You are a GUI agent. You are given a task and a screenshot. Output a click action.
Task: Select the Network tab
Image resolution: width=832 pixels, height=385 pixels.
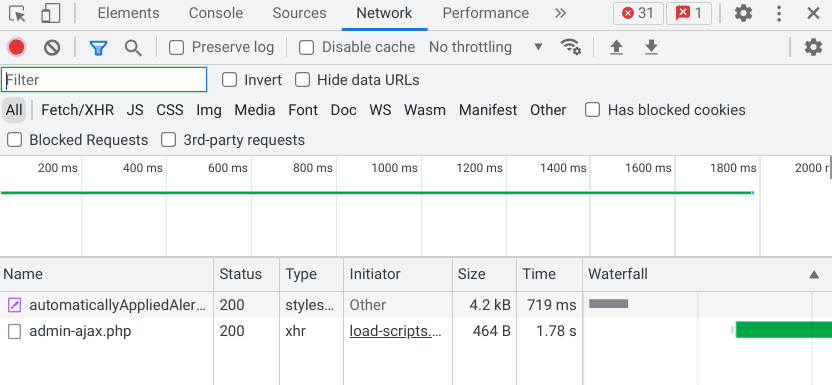point(384,13)
